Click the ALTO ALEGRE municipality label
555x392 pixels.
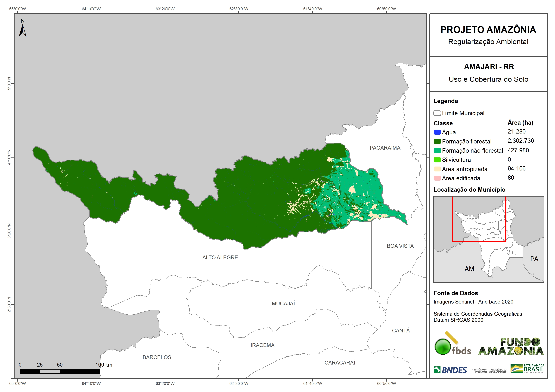pos(220,258)
